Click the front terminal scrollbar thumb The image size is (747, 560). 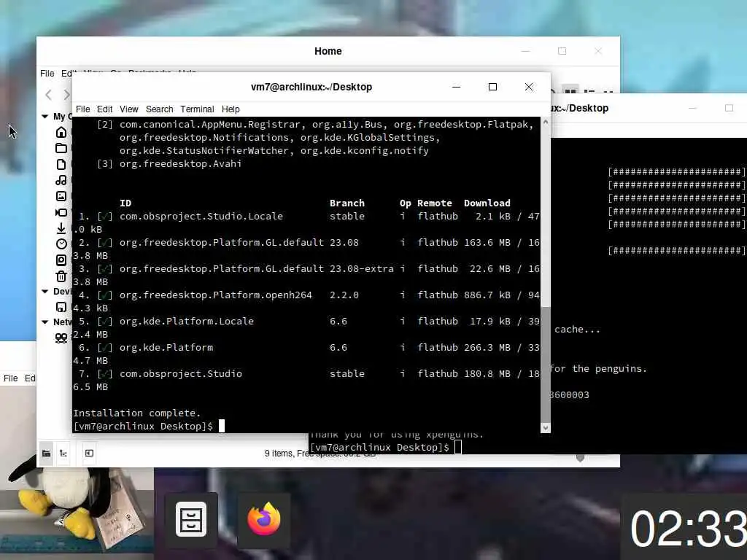point(546,365)
